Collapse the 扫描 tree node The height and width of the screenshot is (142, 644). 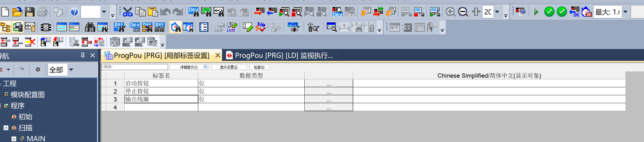(6, 128)
